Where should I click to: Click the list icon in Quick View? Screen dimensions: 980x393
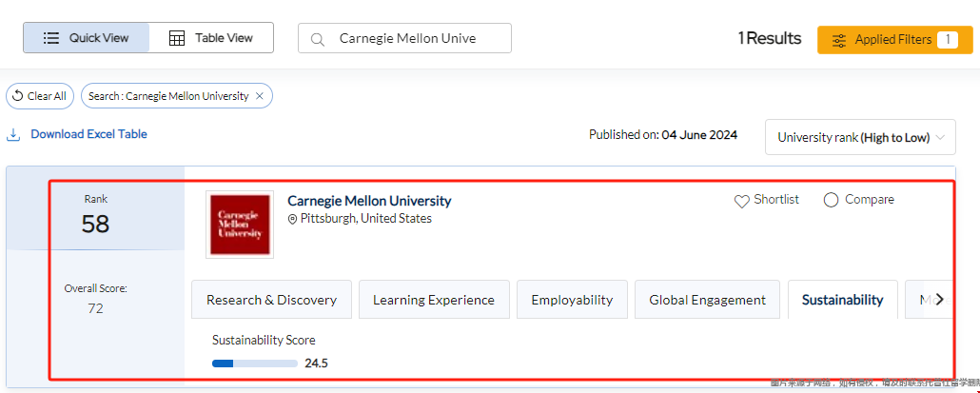click(51, 37)
